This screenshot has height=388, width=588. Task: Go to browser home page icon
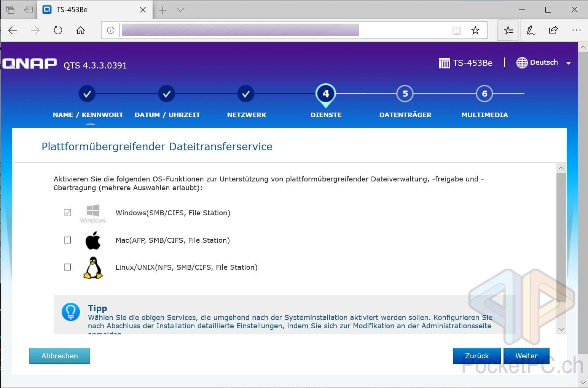pos(81,30)
